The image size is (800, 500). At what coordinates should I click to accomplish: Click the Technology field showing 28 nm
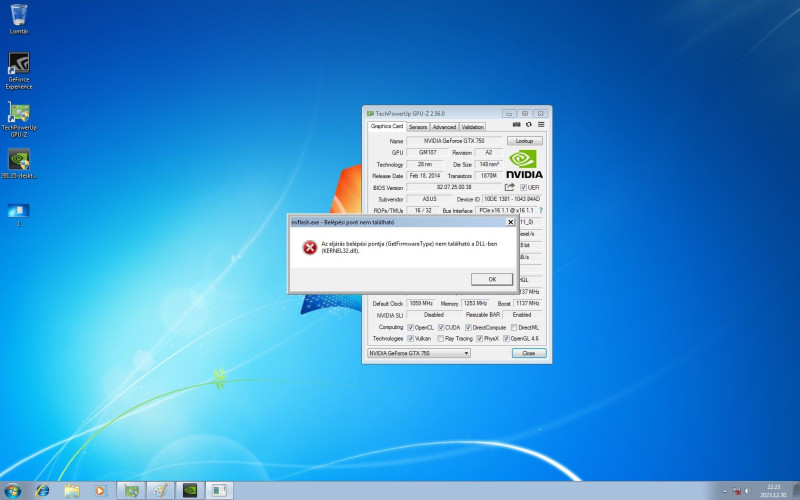click(x=424, y=164)
